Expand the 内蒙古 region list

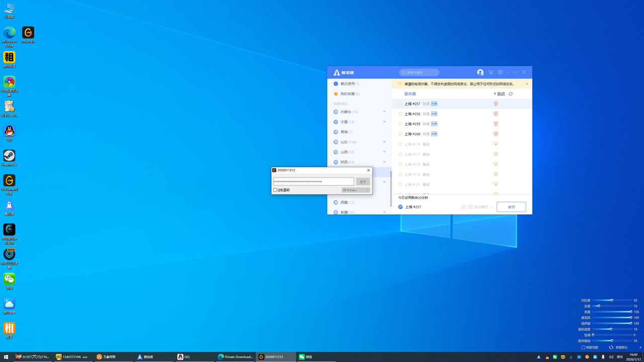pyautogui.click(x=384, y=112)
